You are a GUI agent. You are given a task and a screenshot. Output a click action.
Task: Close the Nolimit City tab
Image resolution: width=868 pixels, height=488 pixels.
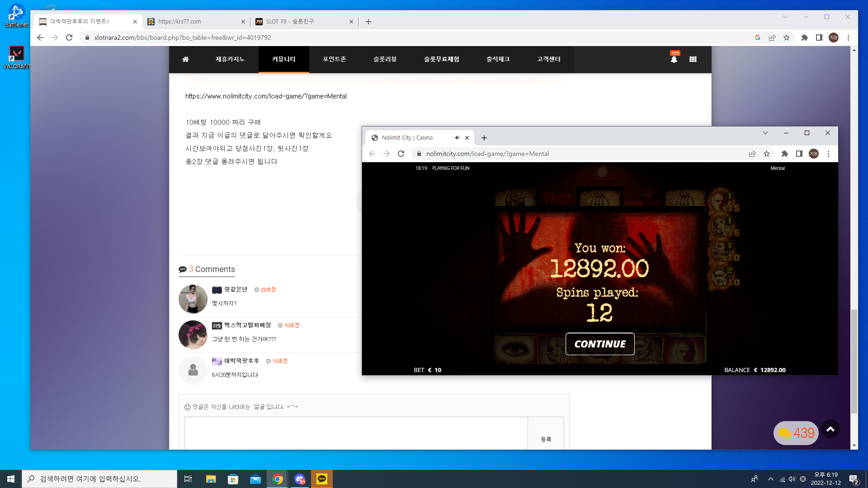pos(467,138)
